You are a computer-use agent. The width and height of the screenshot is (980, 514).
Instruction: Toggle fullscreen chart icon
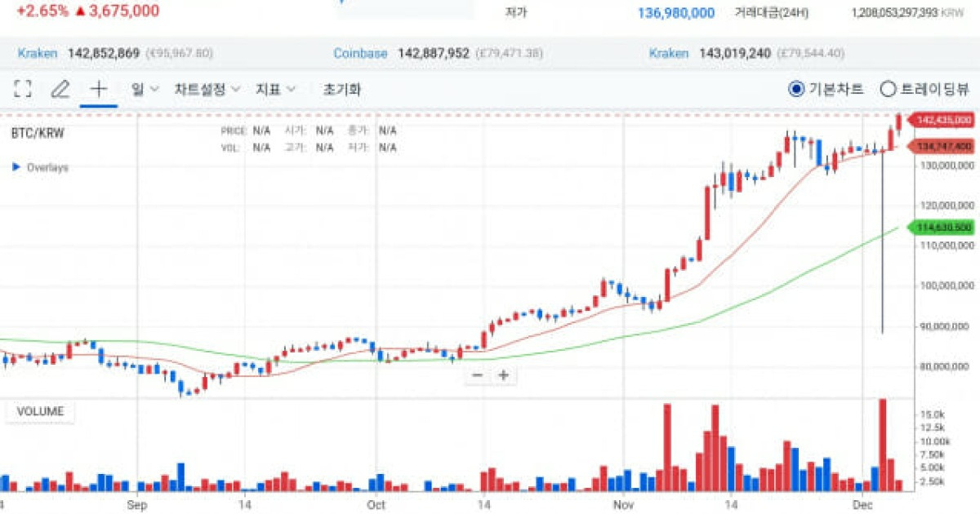tap(24, 90)
